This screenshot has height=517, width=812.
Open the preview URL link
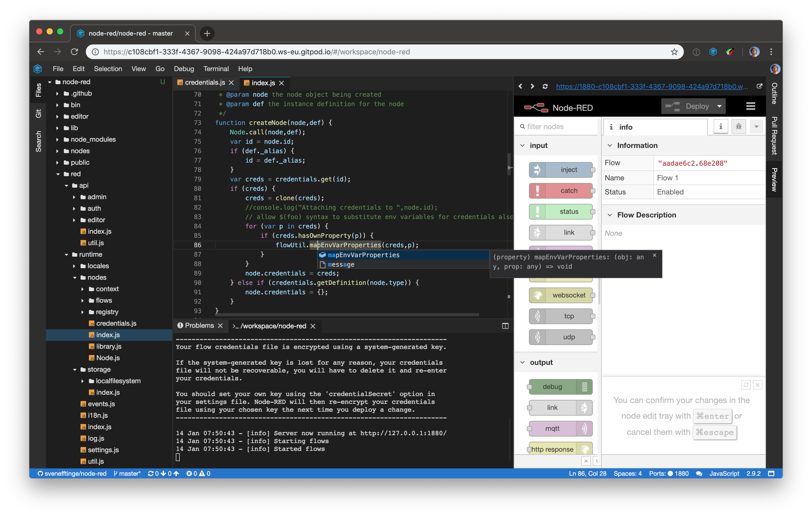coord(651,86)
